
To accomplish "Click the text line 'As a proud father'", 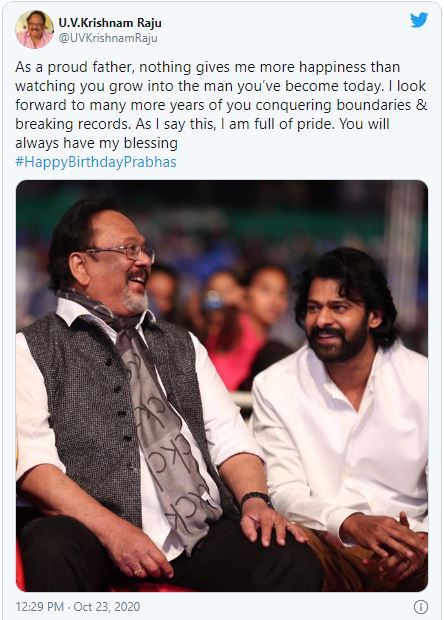I will pyautogui.click(x=208, y=67).
